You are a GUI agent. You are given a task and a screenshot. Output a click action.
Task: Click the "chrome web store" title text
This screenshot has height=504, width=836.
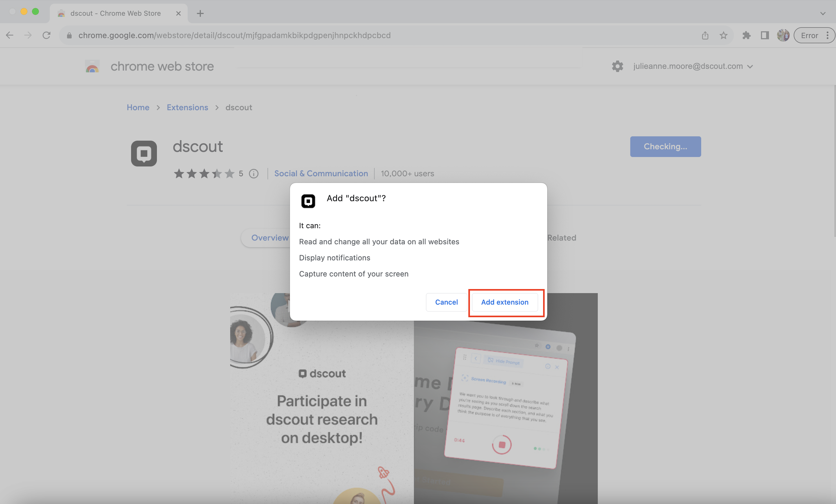pyautogui.click(x=162, y=66)
